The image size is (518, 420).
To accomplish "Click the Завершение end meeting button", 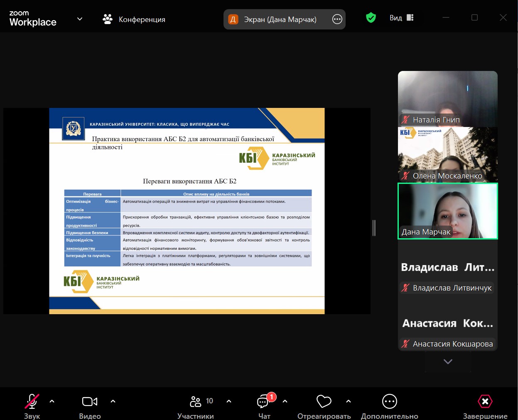I will [485, 406].
